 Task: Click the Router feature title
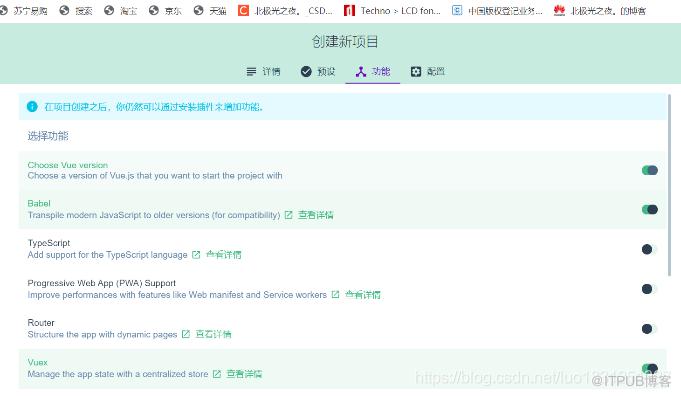click(x=41, y=323)
